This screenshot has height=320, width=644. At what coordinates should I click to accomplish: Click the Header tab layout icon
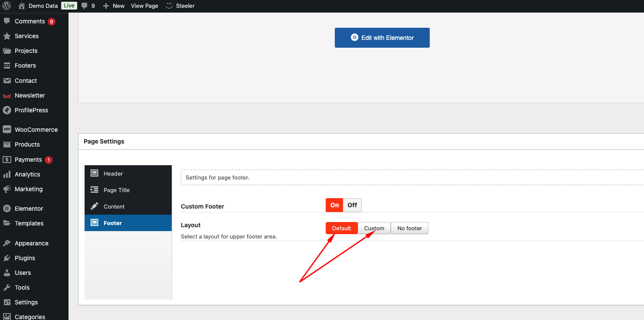[x=94, y=173]
